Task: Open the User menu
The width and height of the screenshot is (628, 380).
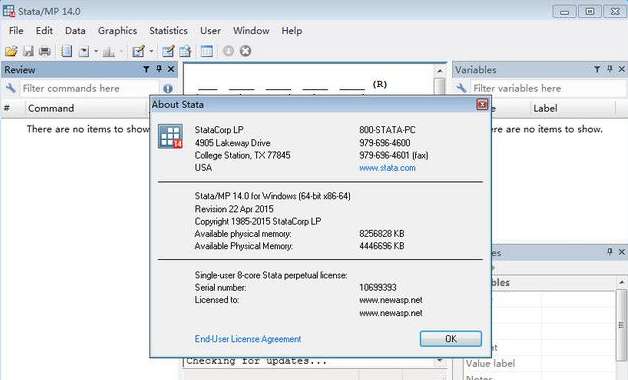Action: pos(210,31)
